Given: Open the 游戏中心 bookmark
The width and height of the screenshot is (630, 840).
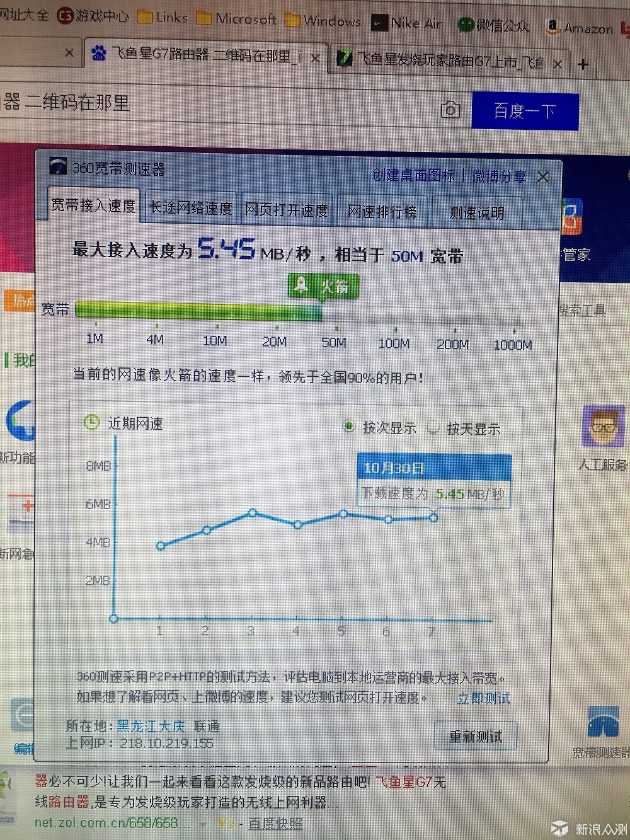Looking at the screenshot, I should pos(93,14).
